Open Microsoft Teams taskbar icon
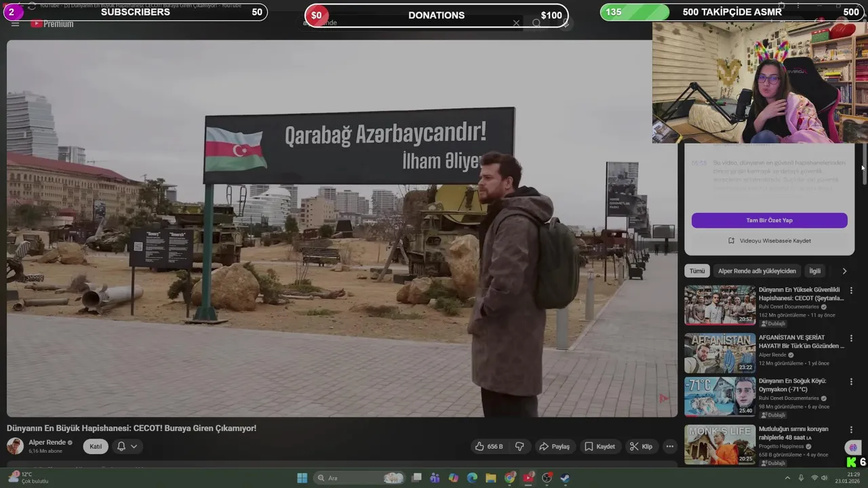This screenshot has height=488, width=868. (435, 478)
